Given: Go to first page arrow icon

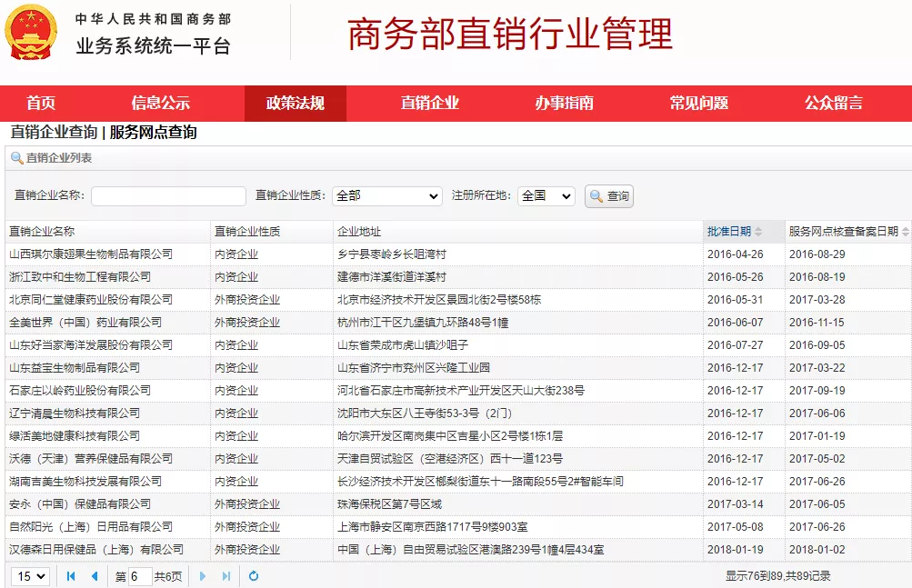Looking at the screenshot, I should 71,576.
